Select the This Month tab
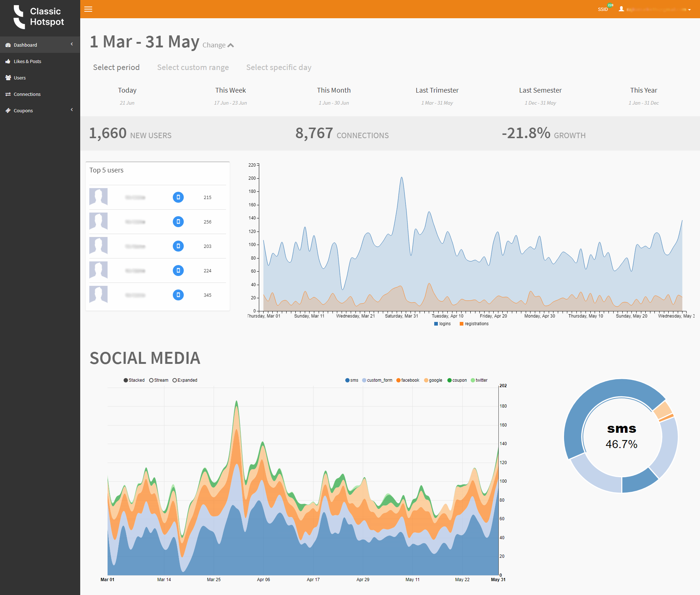Screen dimensions: 700x595 click(x=333, y=90)
